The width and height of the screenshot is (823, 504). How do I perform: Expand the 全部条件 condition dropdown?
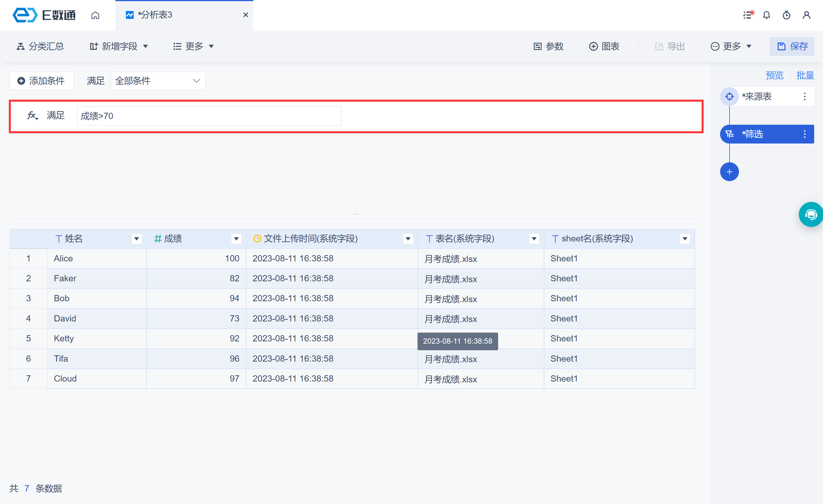coord(158,81)
